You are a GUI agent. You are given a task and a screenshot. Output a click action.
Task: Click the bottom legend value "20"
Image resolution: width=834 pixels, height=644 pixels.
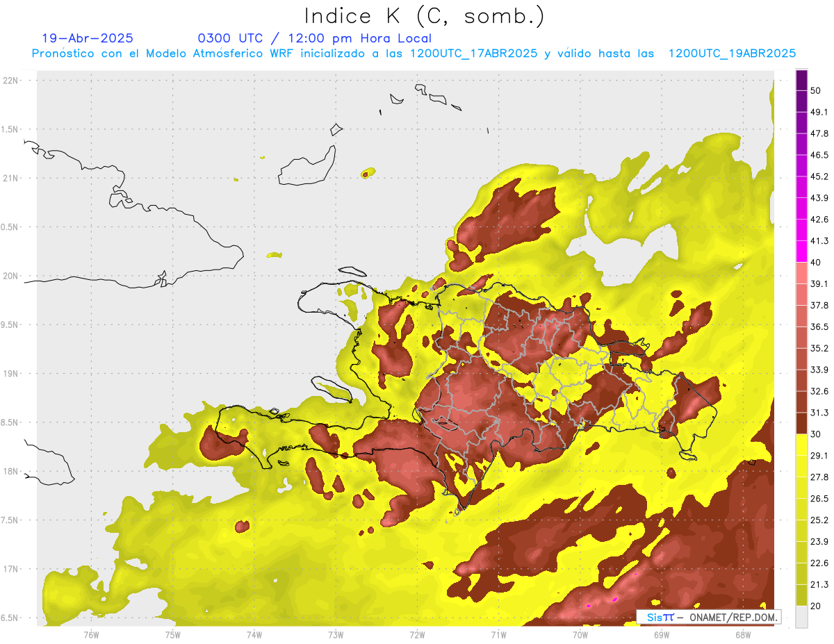[x=817, y=605]
